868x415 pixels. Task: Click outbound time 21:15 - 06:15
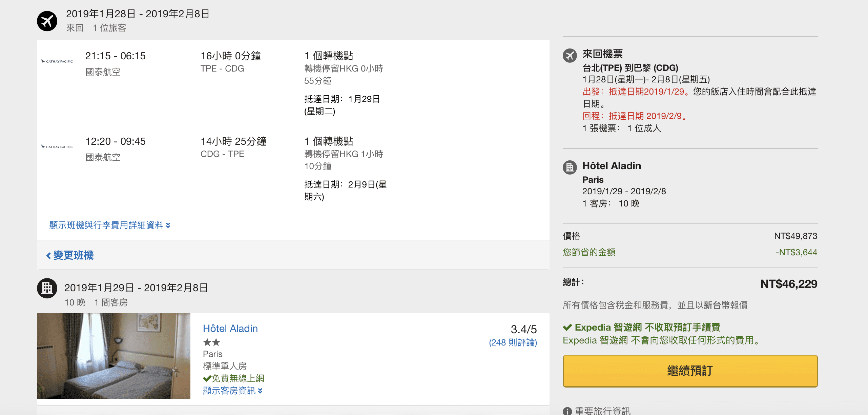click(x=116, y=56)
